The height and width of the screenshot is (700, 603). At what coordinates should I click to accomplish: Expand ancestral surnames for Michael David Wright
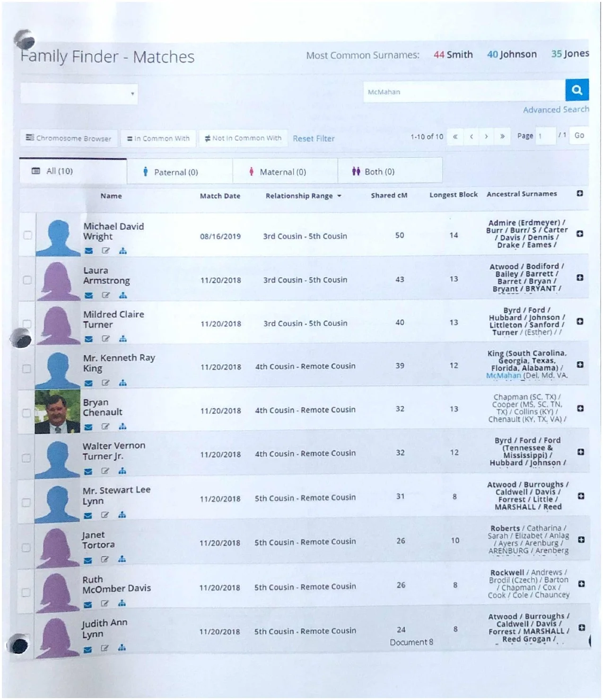tap(580, 234)
